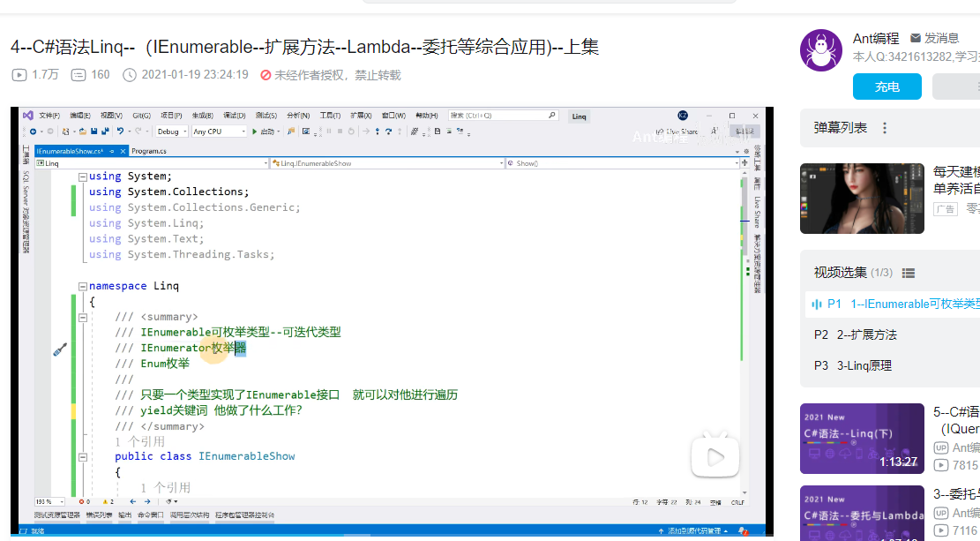The height and width of the screenshot is (541, 980).
Task: Click the undo toolbar icon
Action: pos(120,131)
